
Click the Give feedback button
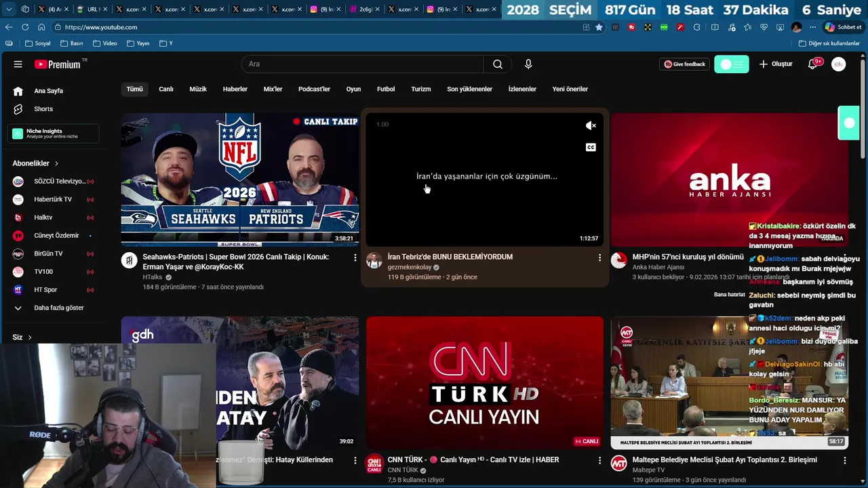click(684, 64)
